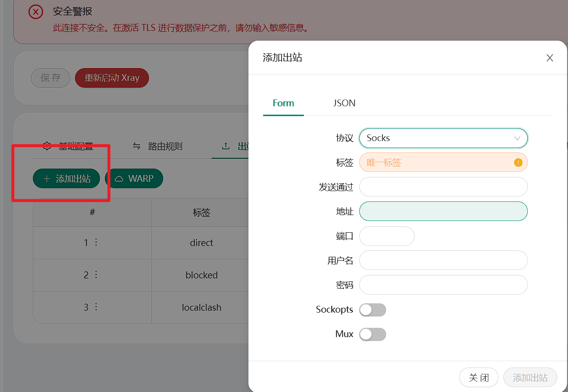The width and height of the screenshot is (568, 392).
Task: Open row options dots for direct outbound
Action: pos(96,242)
